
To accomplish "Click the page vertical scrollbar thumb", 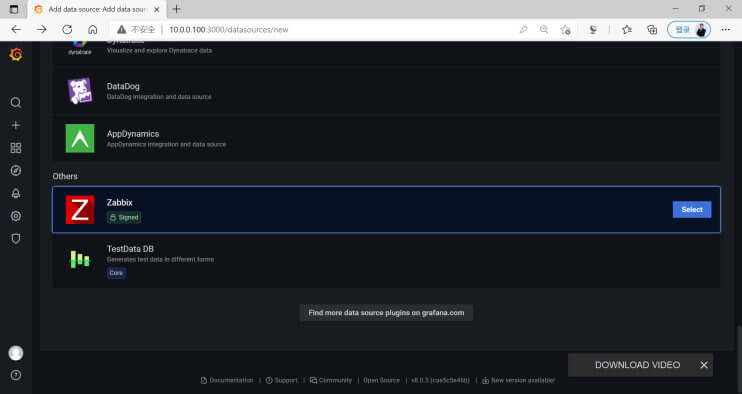I will pos(739,359).
